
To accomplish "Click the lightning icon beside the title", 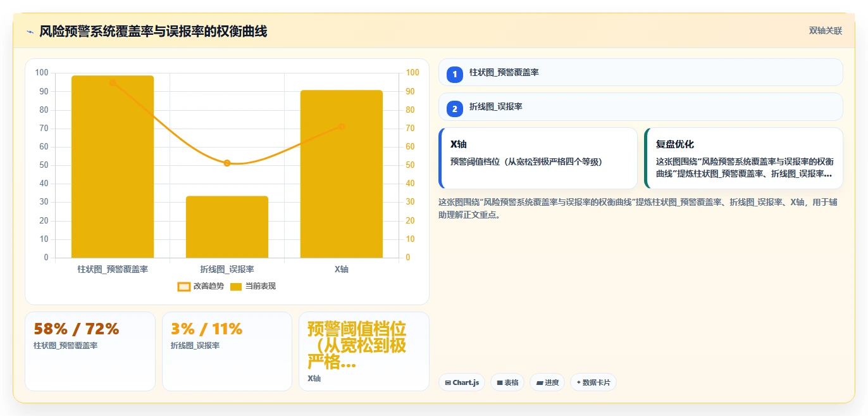I will pos(30,32).
